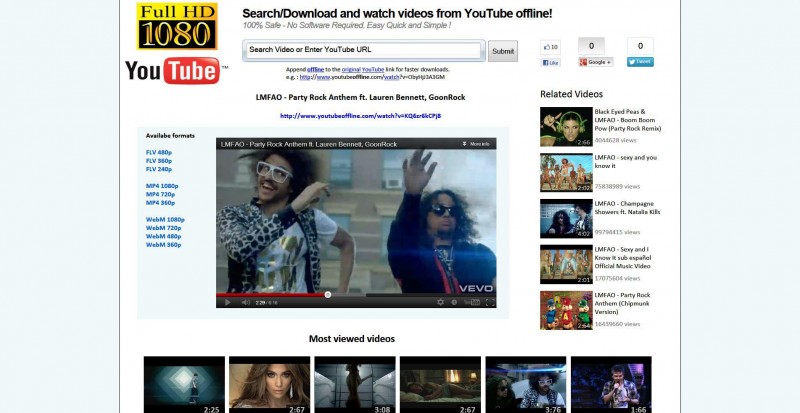Open 'Champagne Showers ft. Natalia Kills' title

click(627, 208)
